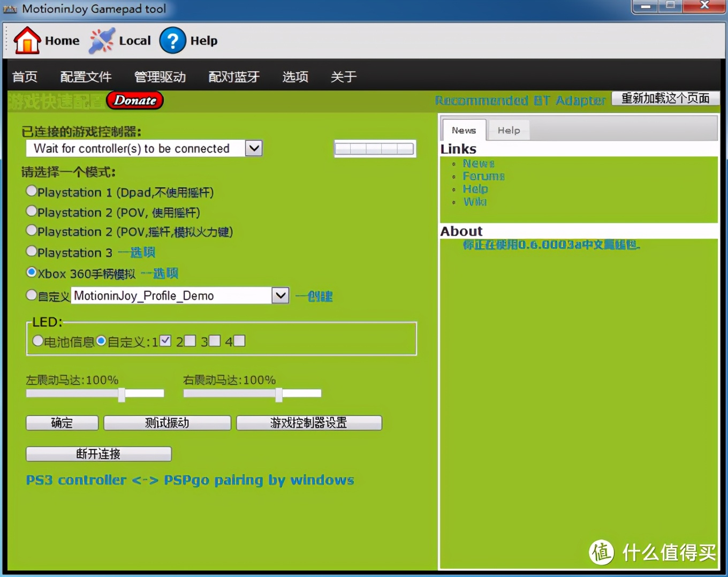Open the 首页 menu
728x577 pixels.
click(25, 77)
